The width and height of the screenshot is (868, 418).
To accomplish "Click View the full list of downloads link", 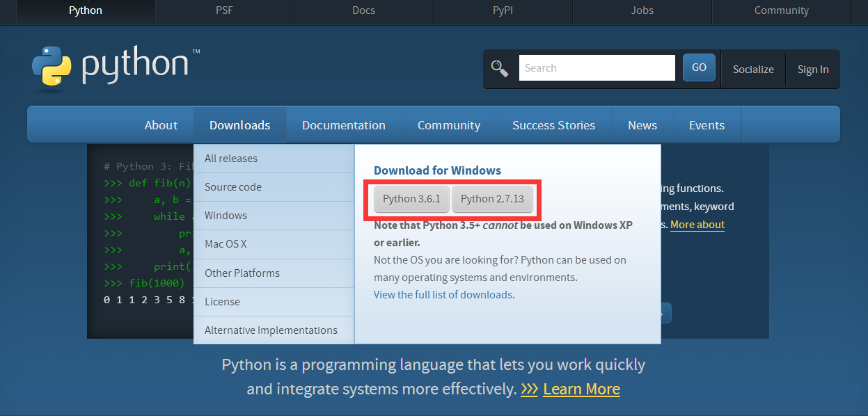I will (443, 294).
